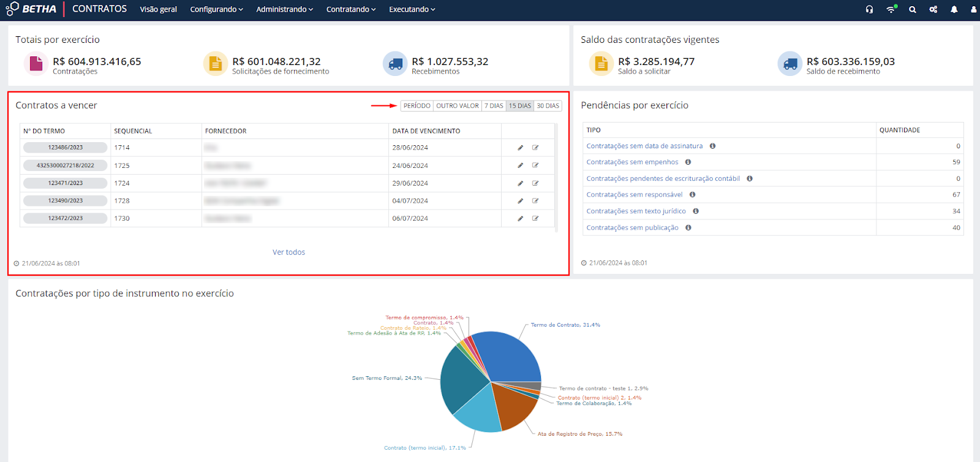
Task: Click open-edit icon for contract 1714
Action: [535, 148]
